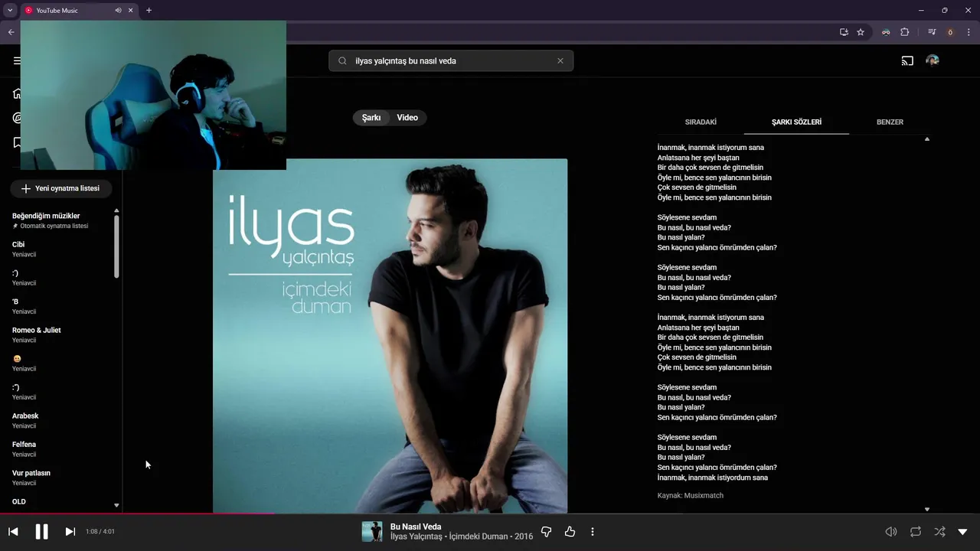The image size is (980, 551).
Task: Dislike Bu Nasıl Veda with thumbs down
Action: (x=546, y=532)
